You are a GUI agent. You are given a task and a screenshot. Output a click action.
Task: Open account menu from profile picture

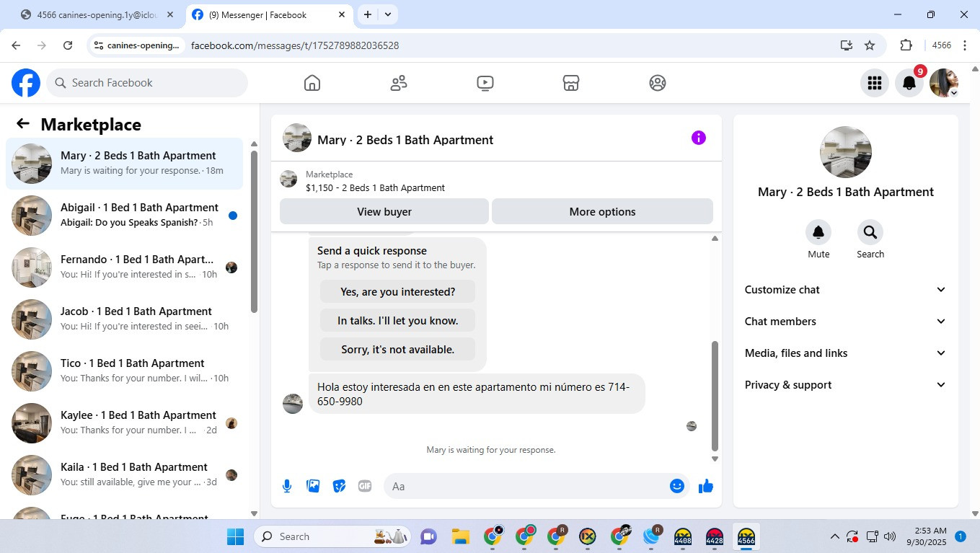[944, 83]
